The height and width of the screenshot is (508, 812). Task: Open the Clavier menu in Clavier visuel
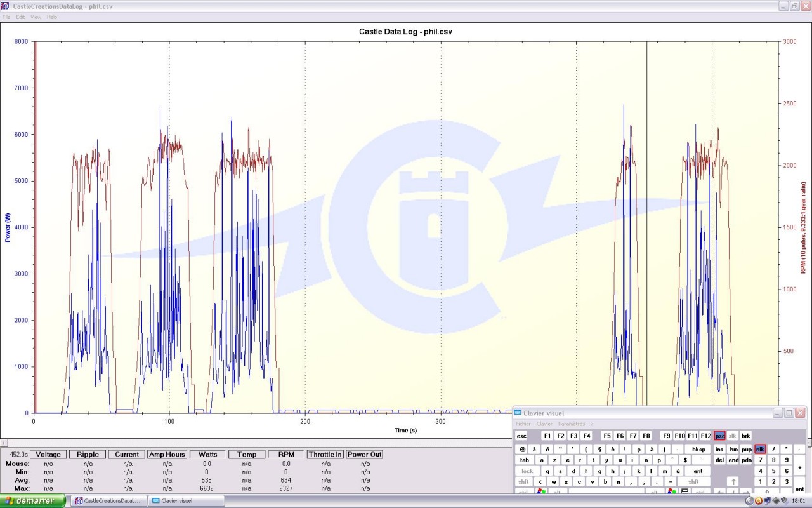point(544,424)
